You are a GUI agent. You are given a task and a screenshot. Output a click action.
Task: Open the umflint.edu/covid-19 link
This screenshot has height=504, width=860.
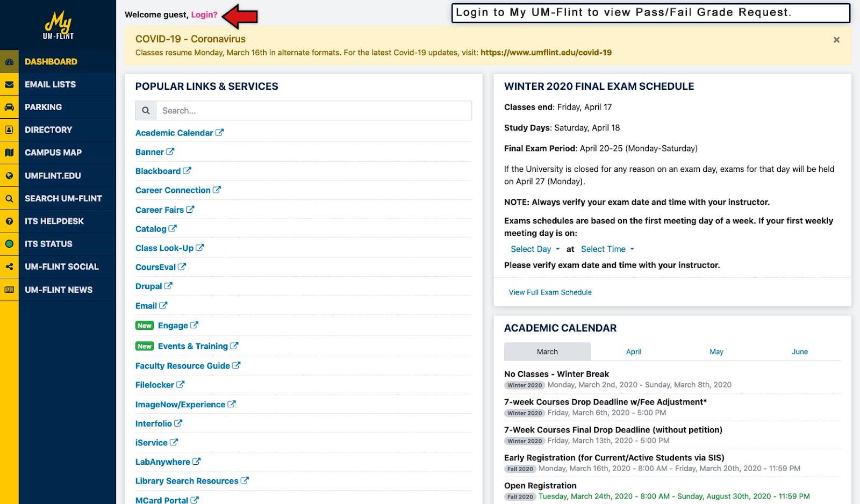point(546,53)
